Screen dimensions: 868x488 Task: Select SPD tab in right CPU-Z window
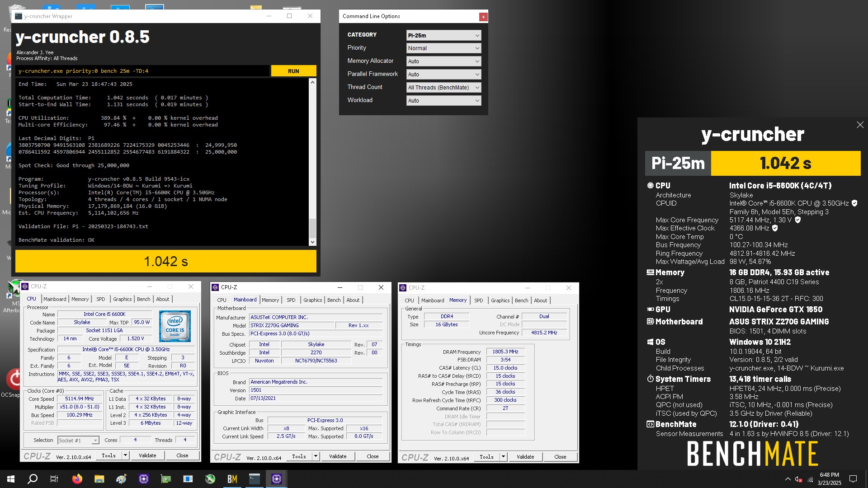pyautogui.click(x=479, y=300)
